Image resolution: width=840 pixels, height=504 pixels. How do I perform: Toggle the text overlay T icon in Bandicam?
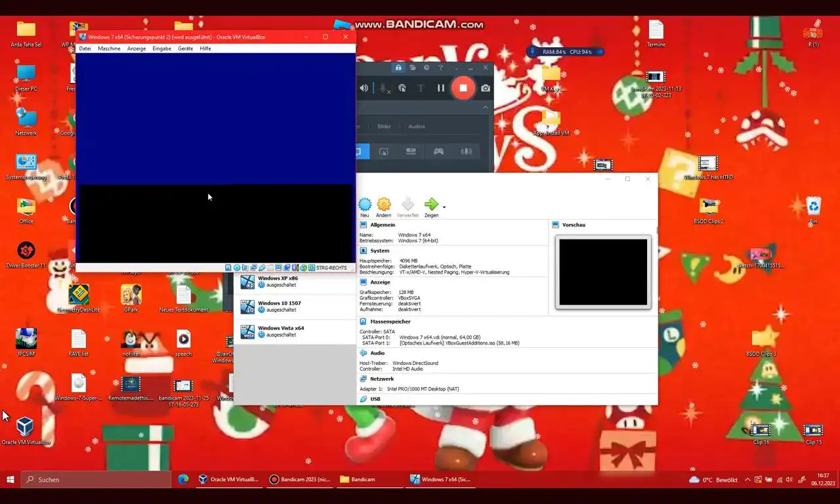click(421, 88)
